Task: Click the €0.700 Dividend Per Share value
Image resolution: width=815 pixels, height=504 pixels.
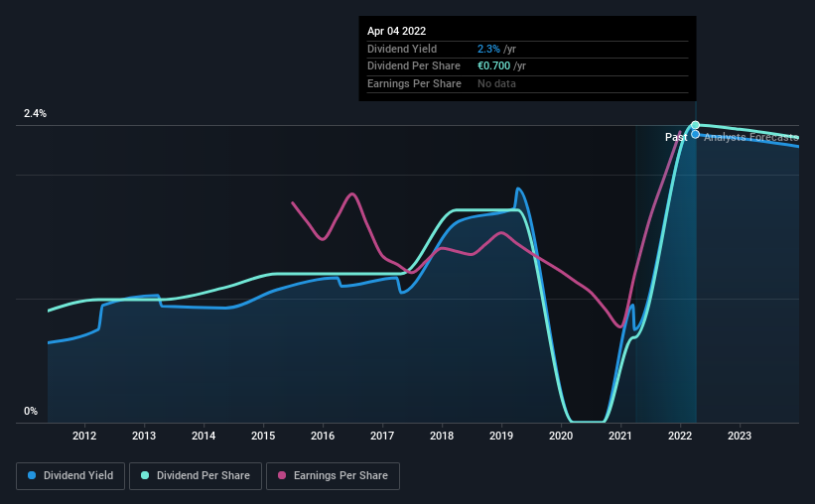Action: tap(493, 66)
